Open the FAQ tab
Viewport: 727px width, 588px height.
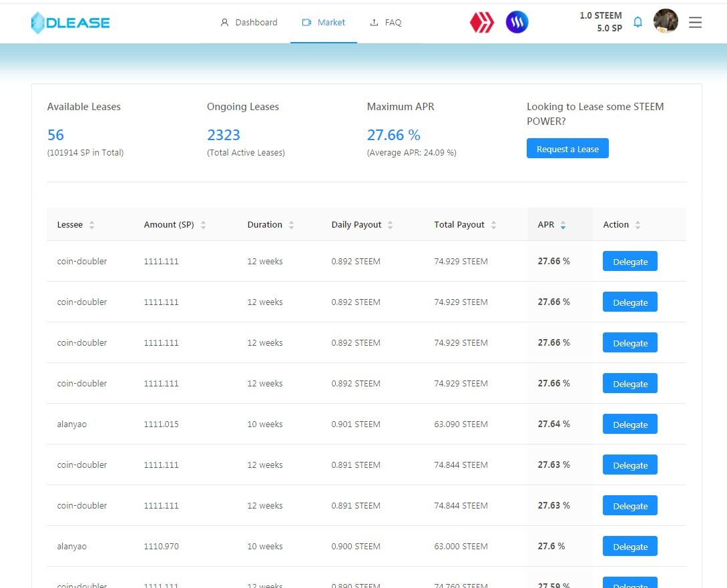pos(386,22)
